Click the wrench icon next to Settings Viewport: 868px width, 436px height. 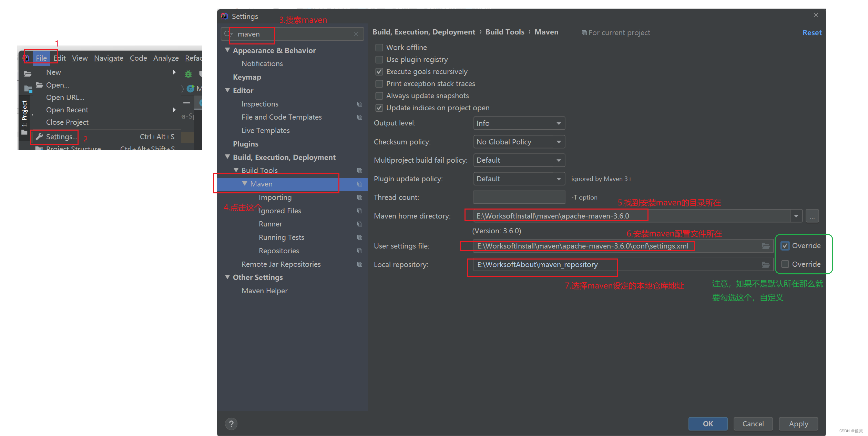[39, 137]
